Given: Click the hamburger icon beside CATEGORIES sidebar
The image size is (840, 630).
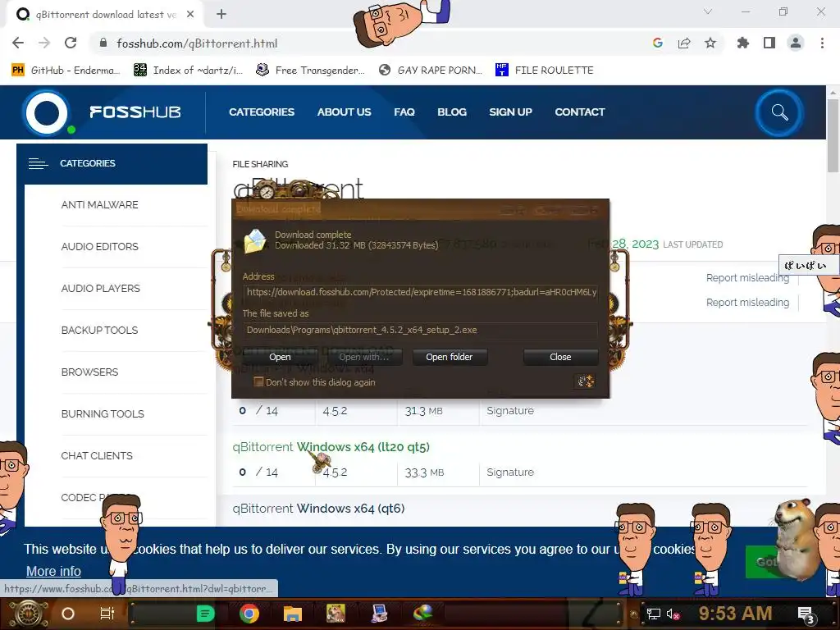Looking at the screenshot, I should pyautogui.click(x=38, y=163).
